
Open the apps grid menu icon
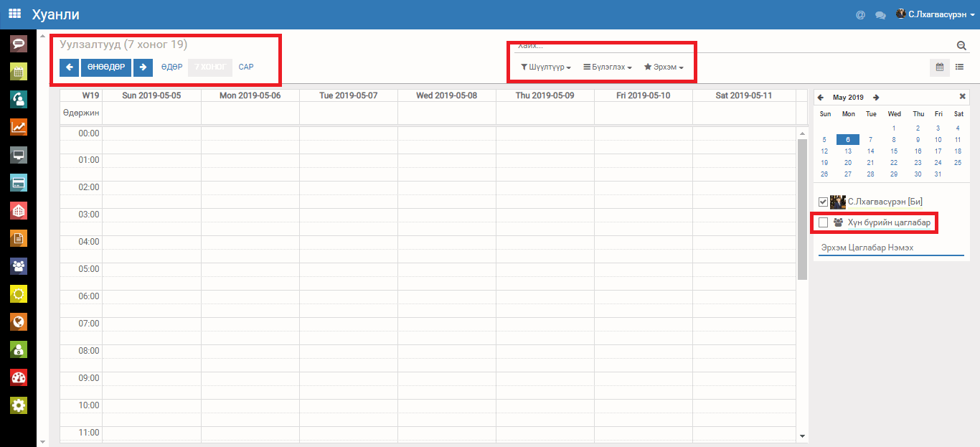click(14, 14)
